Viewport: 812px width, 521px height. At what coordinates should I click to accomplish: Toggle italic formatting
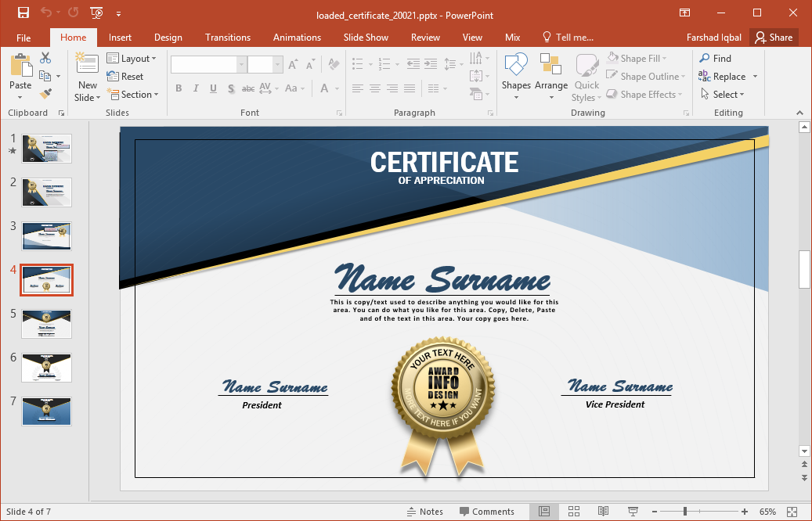click(x=196, y=88)
